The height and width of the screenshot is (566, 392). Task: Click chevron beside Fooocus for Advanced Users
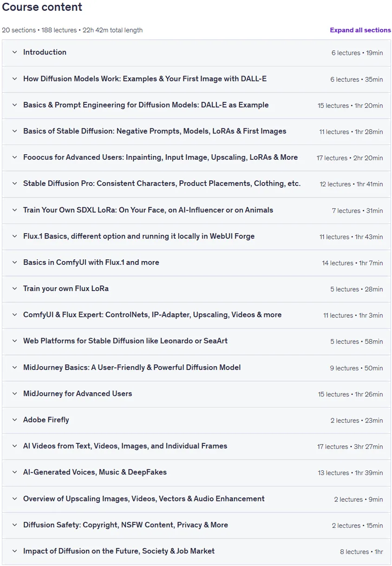coord(14,158)
